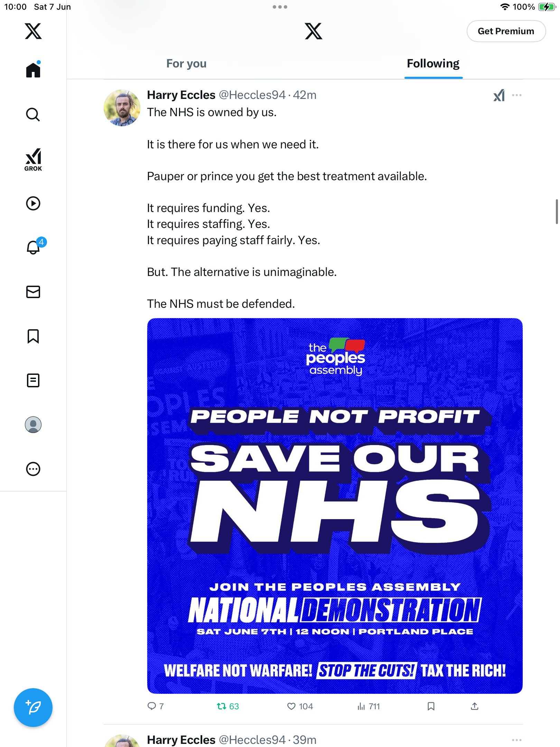Open Notifications bell with badge 4
The width and height of the screenshot is (560, 747).
[x=35, y=247]
